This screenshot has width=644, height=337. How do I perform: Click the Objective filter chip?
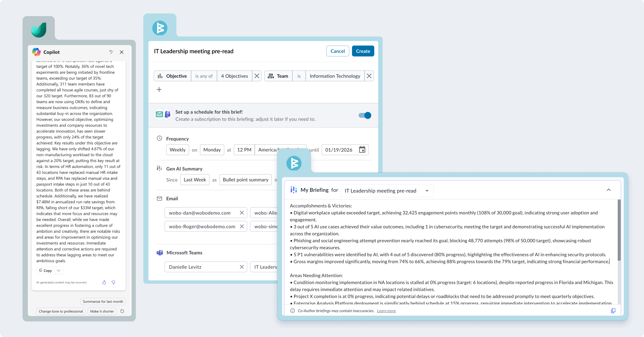pos(173,76)
